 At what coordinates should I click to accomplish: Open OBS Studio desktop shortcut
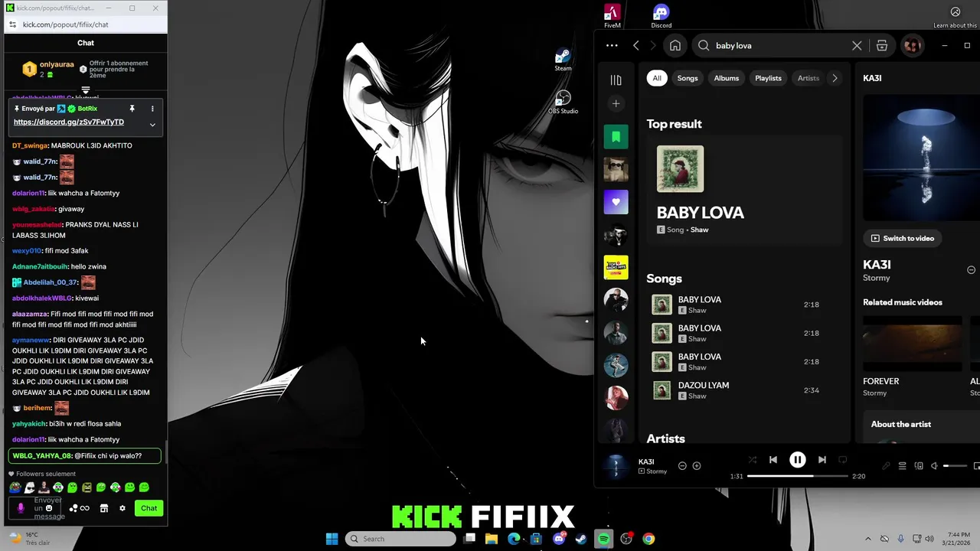[x=563, y=103]
